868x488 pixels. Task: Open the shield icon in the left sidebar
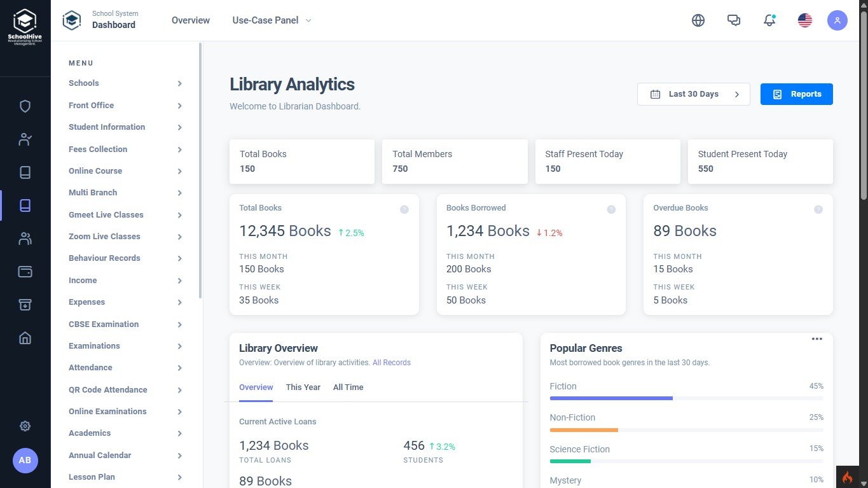click(x=25, y=106)
